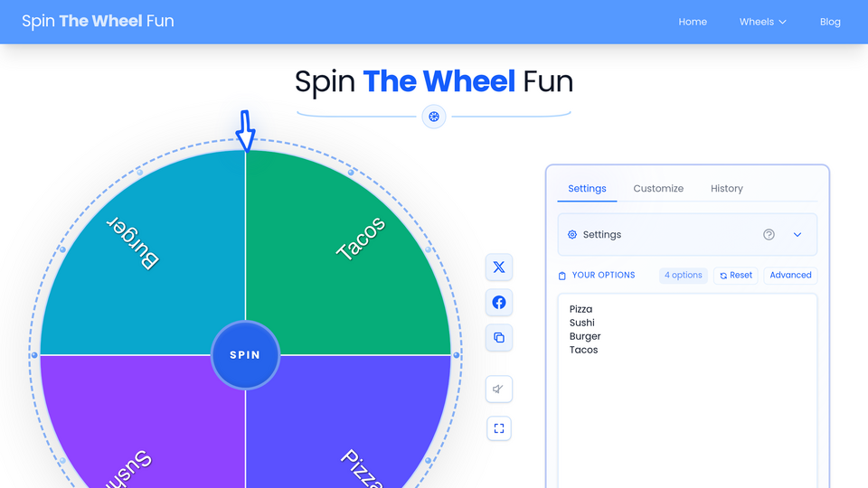Click the Burger entry in options list
868x488 pixels.
(x=585, y=336)
